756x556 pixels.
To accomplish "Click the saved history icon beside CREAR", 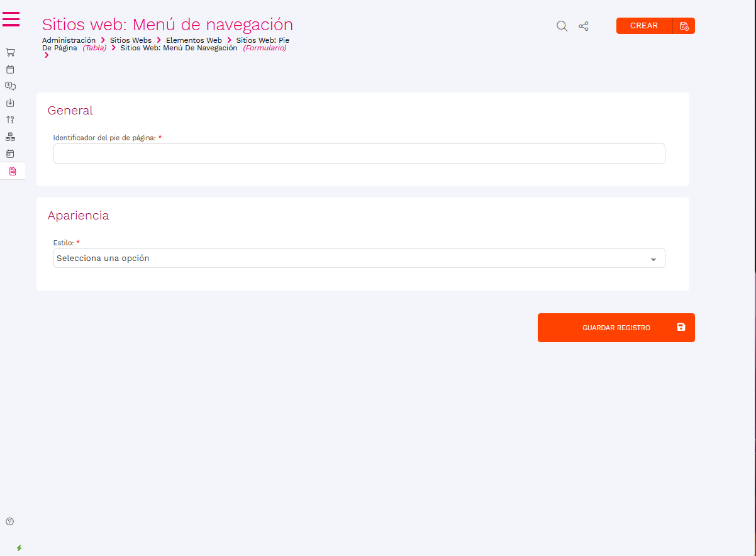I will pos(684,26).
